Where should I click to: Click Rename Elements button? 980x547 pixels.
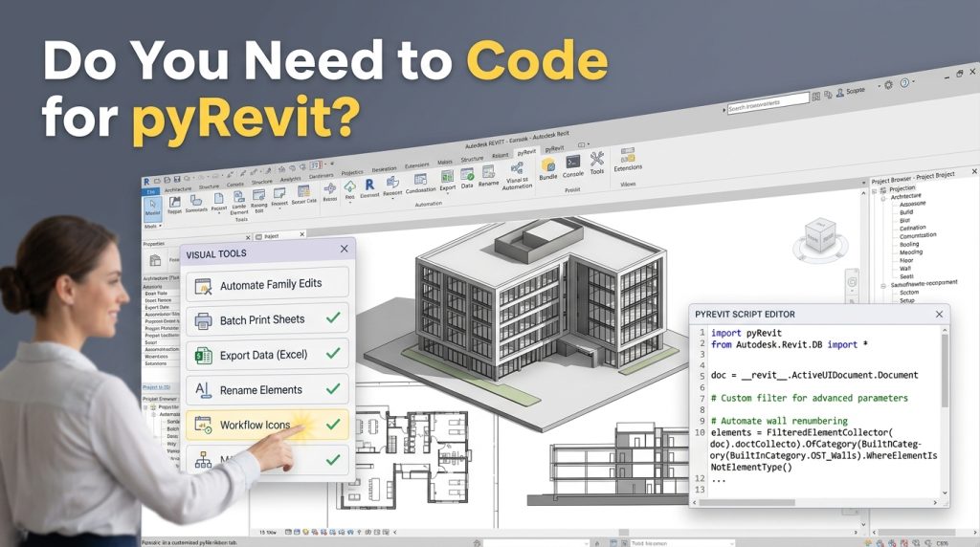(268, 389)
